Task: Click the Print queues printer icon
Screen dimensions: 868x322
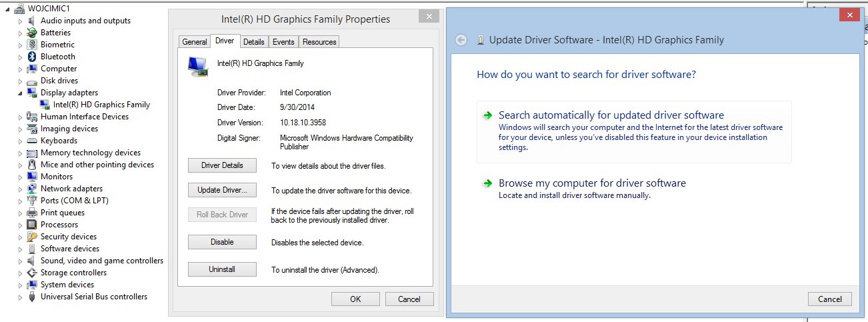Action: [31, 213]
